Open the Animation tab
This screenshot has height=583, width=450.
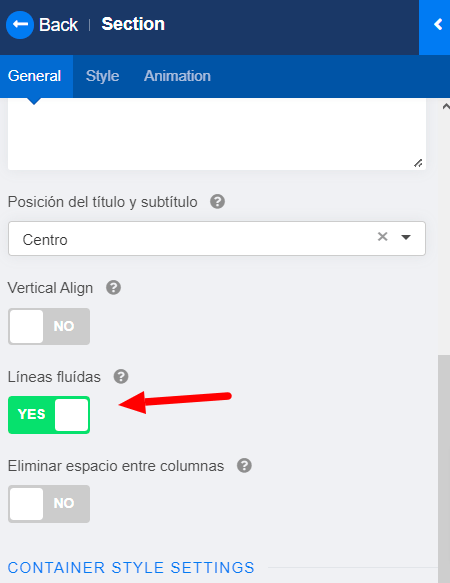tap(177, 76)
